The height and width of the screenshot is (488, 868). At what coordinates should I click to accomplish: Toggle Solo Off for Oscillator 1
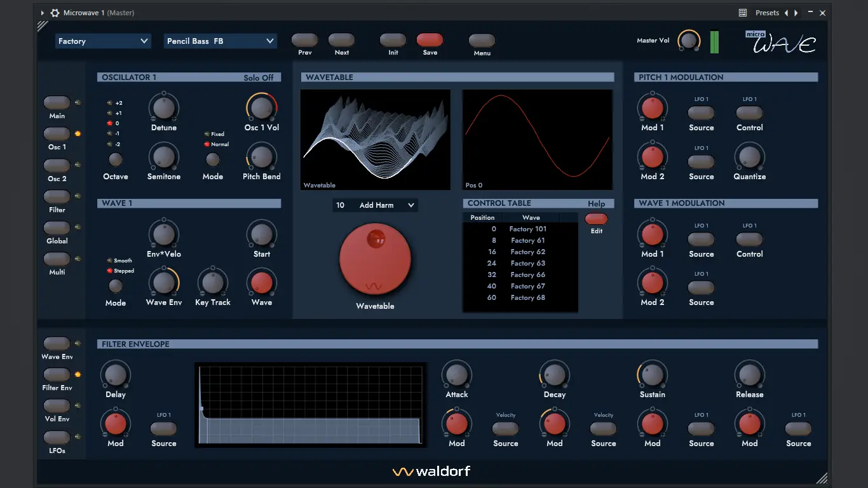coord(259,78)
